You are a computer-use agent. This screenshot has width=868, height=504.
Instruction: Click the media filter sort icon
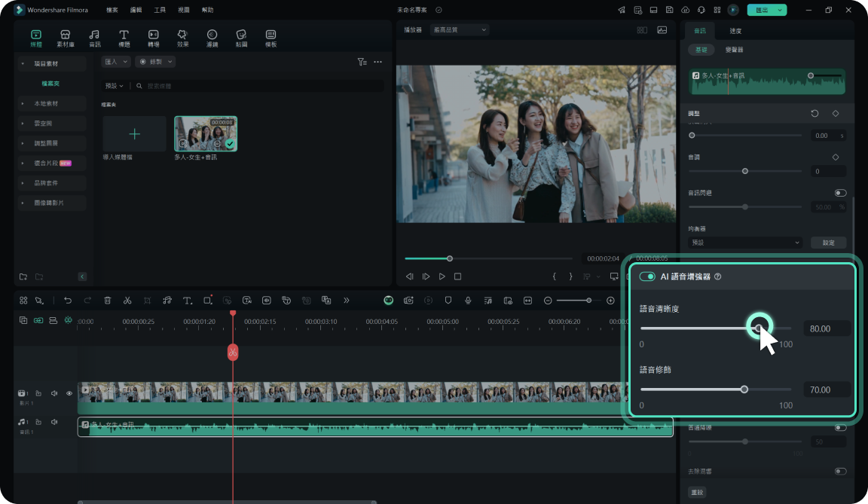point(362,62)
